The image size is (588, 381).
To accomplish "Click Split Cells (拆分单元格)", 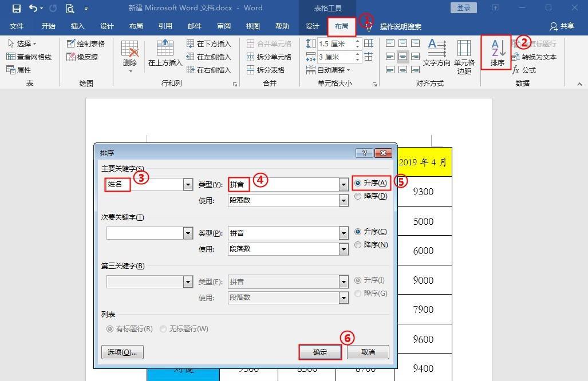I will pyautogui.click(x=269, y=57).
